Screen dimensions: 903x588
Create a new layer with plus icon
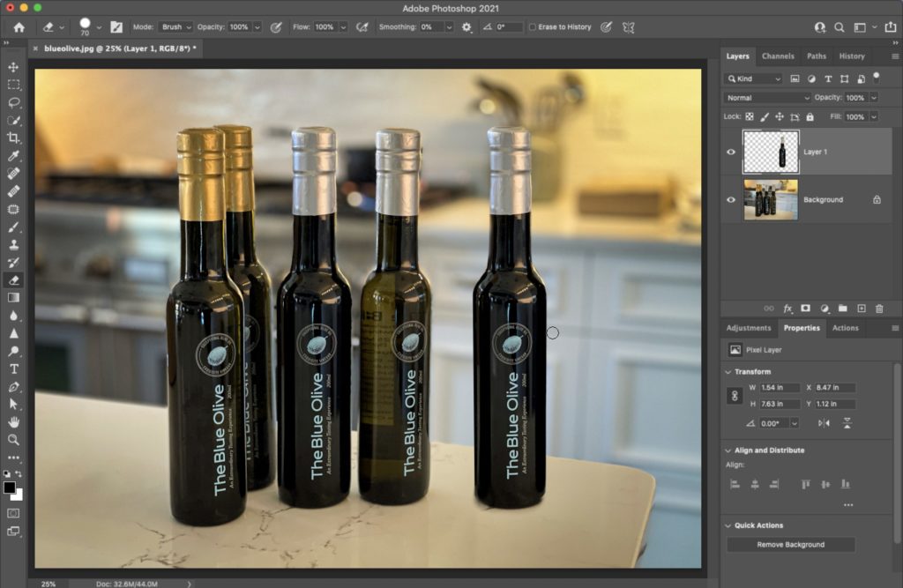(862, 309)
